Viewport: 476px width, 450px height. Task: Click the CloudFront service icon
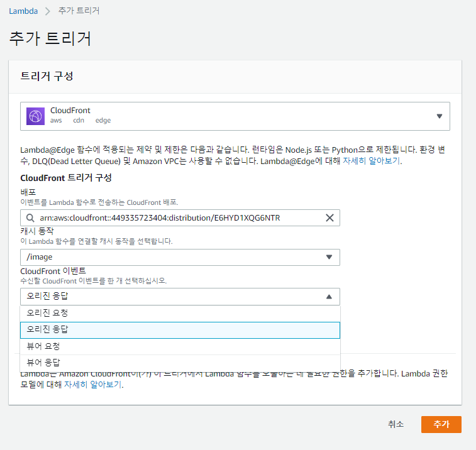(x=35, y=116)
